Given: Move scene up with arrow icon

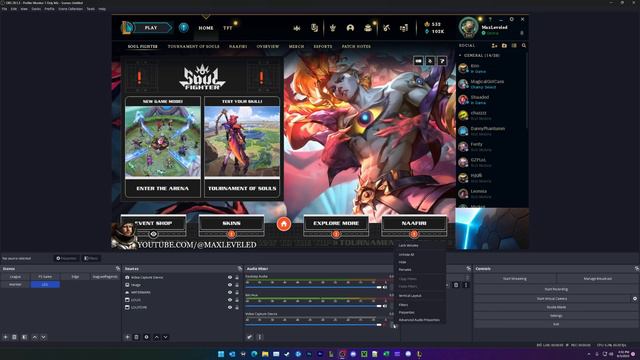Looking at the screenshot, I should (x=34, y=337).
